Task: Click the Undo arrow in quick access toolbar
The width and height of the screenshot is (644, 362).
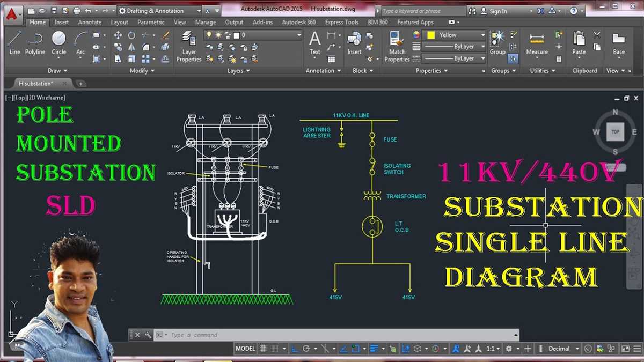Action: (88, 10)
